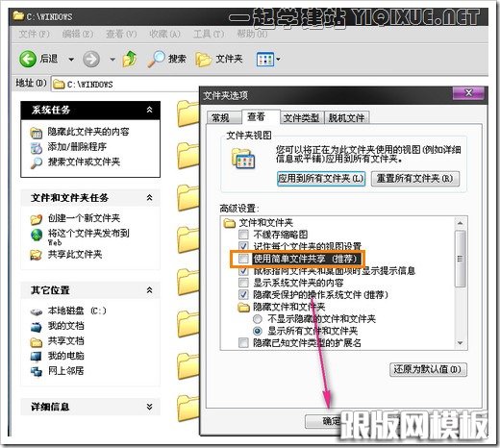Enable 使用简单文件共享 (推荐) checkbox
This screenshot has height=448, width=500.
[x=243, y=259]
